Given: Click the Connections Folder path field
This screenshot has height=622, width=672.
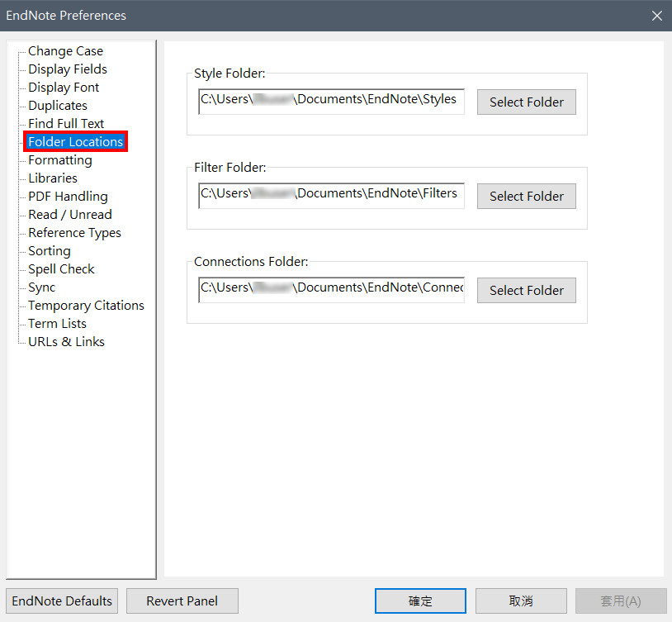Looking at the screenshot, I should tap(331, 290).
